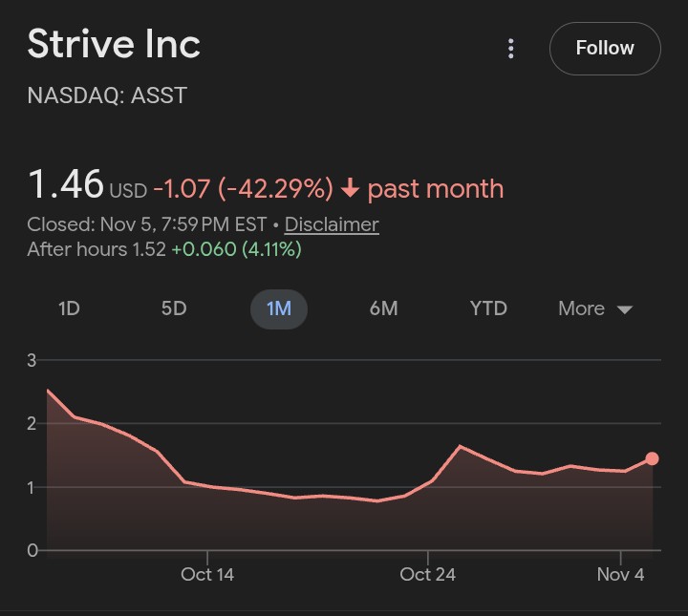Screen dimensions: 688x616
Task: Click the endpoint dot on the chart
Action: click(x=652, y=458)
